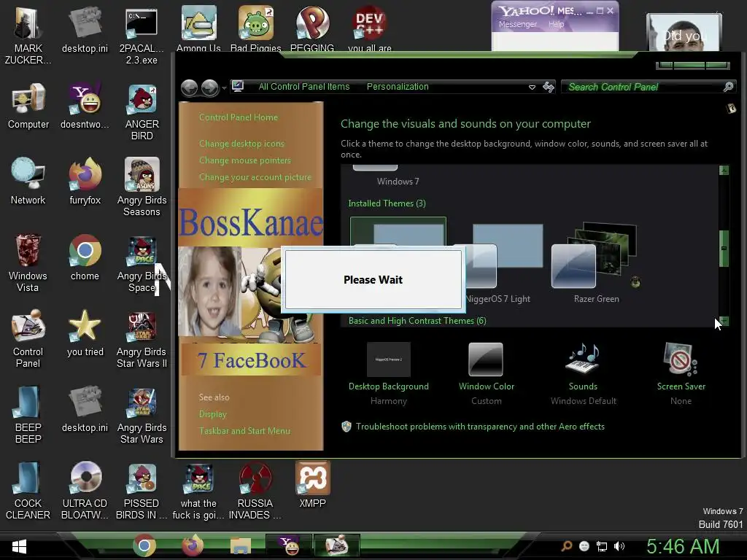Open the DEV C++ desktop shortcut

tap(370, 28)
